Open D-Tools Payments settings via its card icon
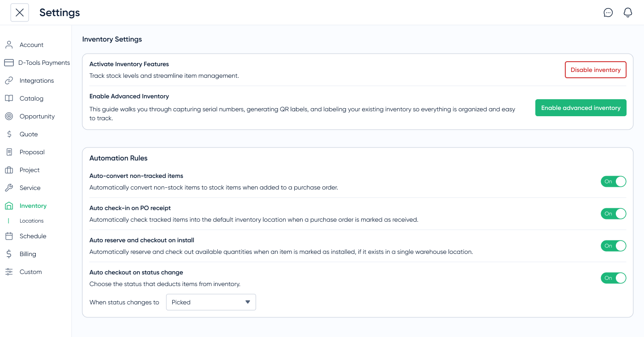 tap(8, 63)
